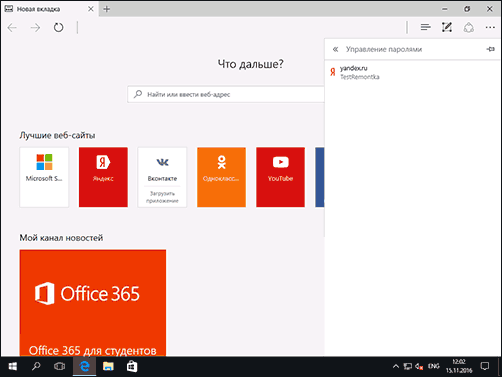The width and height of the screenshot is (502, 377).
Task: Minimize the Edge window
Action: [x=445, y=9]
